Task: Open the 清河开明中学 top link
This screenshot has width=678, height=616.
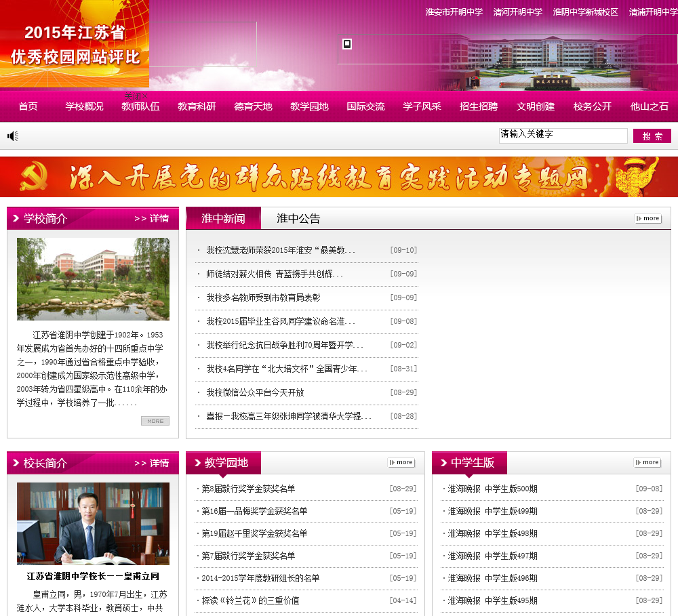Action: pos(518,12)
